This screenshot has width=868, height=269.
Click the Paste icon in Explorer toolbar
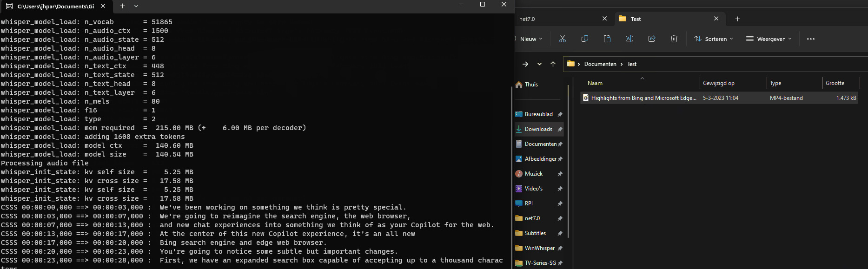click(607, 39)
